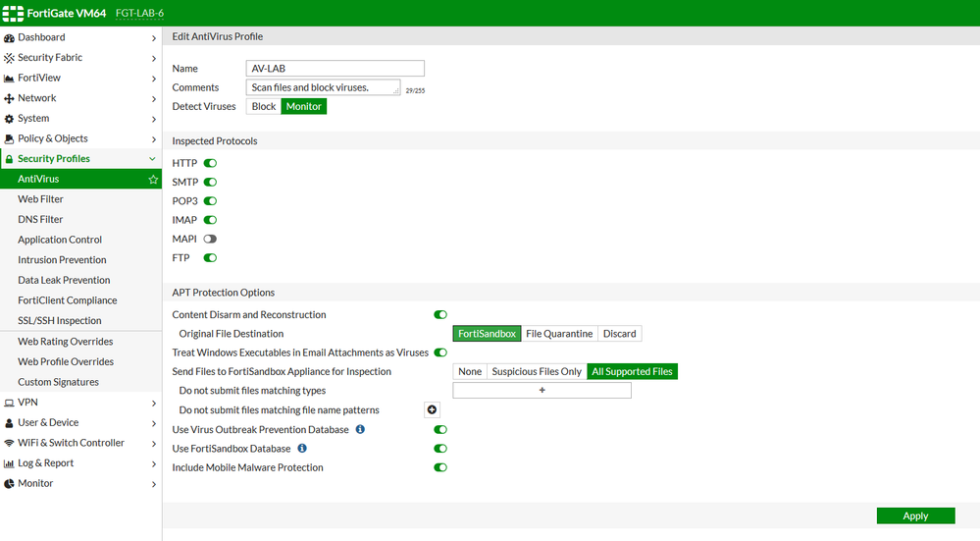Add a file name pattern with plus icon
The height and width of the screenshot is (541, 980).
[x=432, y=409]
